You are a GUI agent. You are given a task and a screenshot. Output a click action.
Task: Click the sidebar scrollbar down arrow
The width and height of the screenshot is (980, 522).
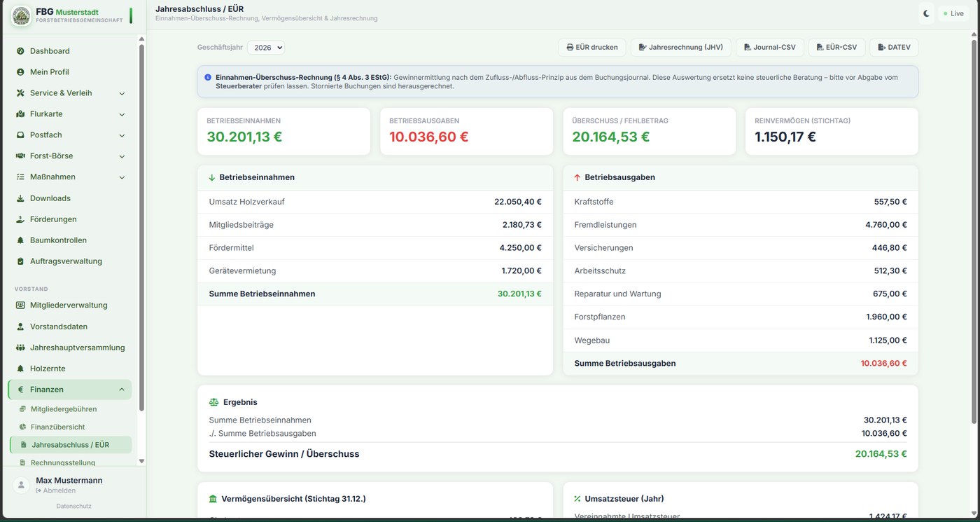pyautogui.click(x=141, y=461)
